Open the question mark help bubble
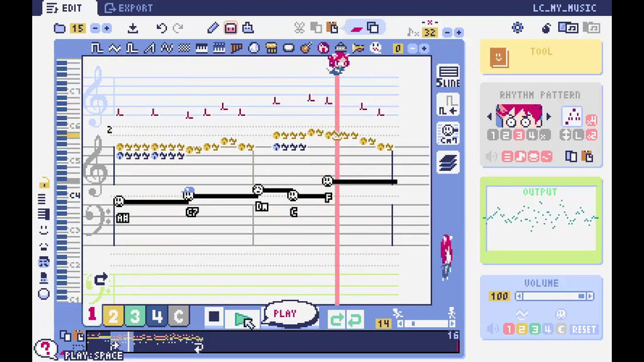 point(45,349)
